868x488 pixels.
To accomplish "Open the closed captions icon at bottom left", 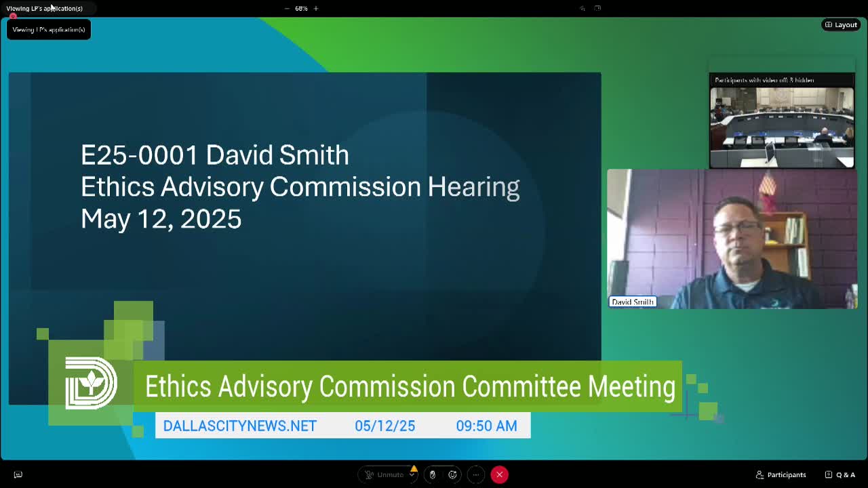I will (18, 474).
